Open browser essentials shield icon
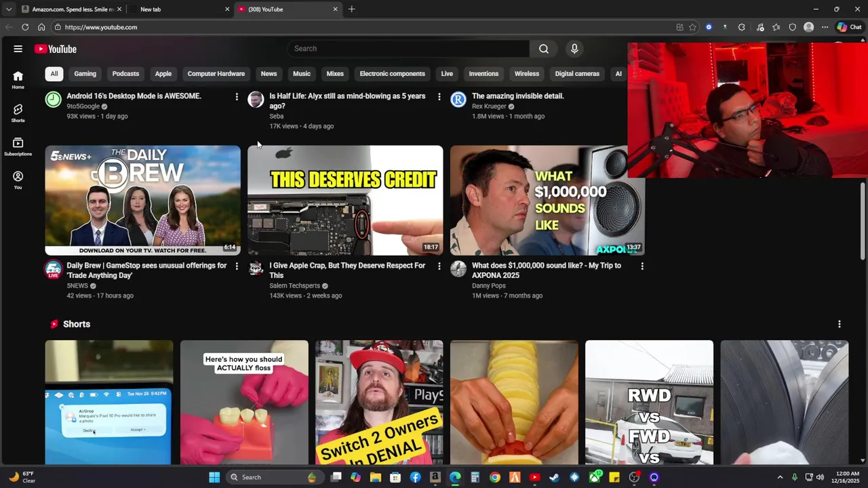Image resolution: width=868 pixels, height=488 pixels. [792, 27]
